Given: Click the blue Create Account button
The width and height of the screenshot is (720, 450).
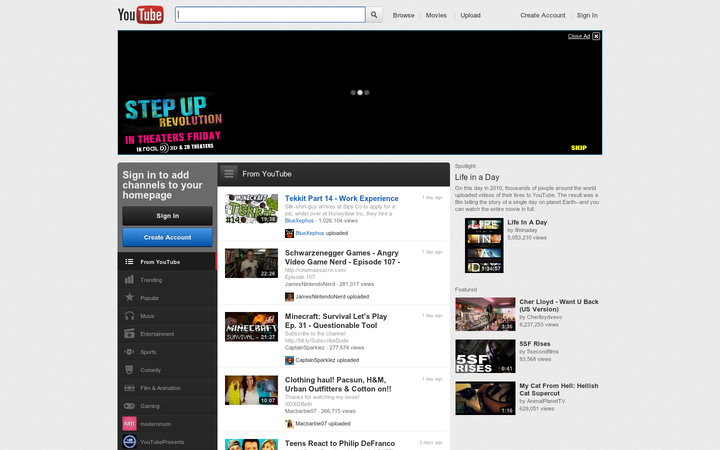Looking at the screenshot, I should (x=167, y=237).
